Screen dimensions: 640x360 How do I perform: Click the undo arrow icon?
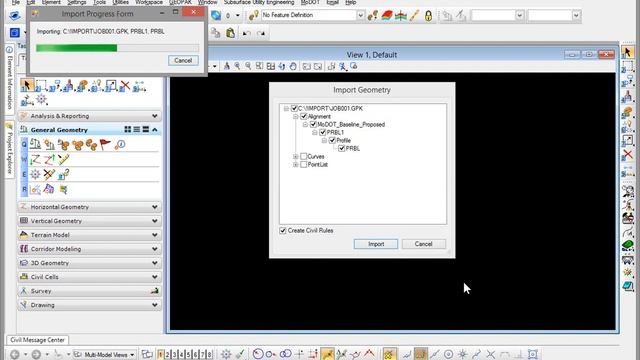[246, 33]
